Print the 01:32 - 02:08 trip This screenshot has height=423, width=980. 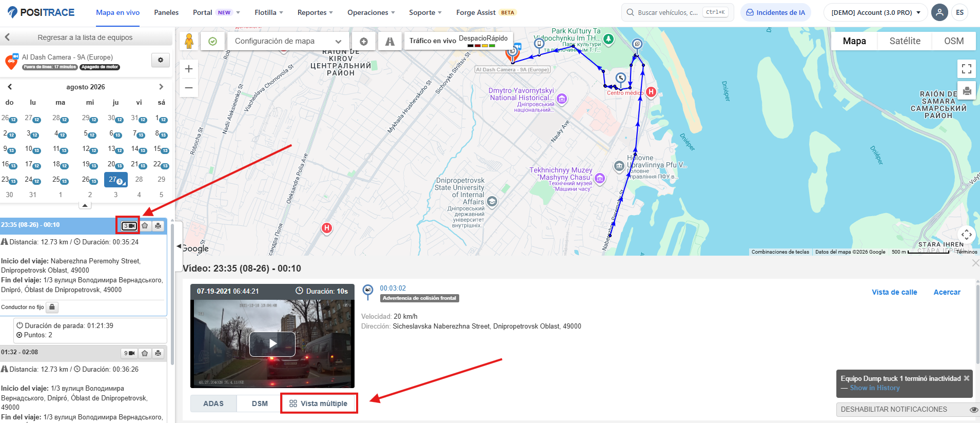pos(158,353)
